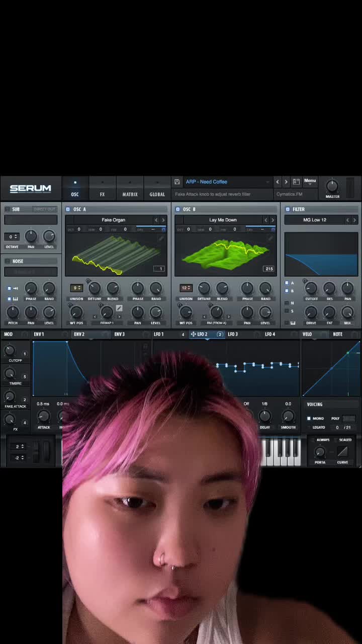Open the preset browser icon beside Menu
Screen dimensions: 362x644
point(296,182)
